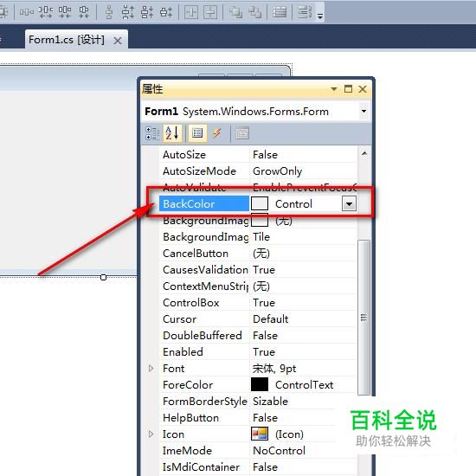Select the Cursor property name
This screenshot has width=476, height=476.
(x=179, y=319)
